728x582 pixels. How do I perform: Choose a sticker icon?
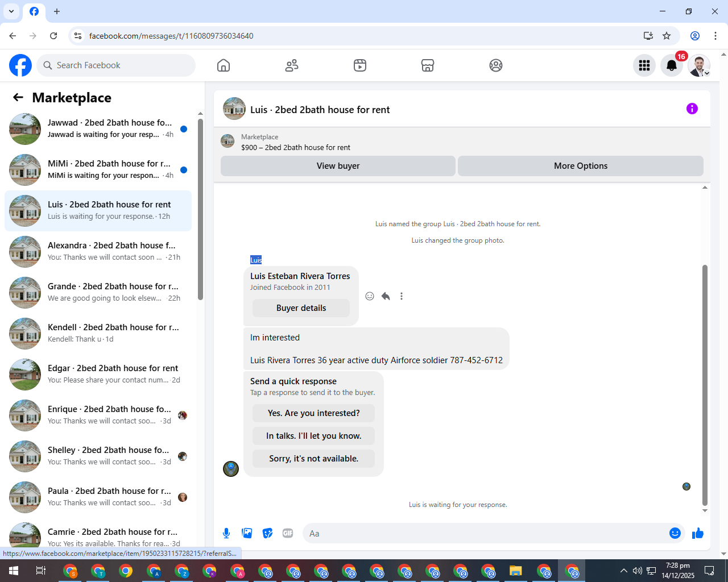click(267, 533)
